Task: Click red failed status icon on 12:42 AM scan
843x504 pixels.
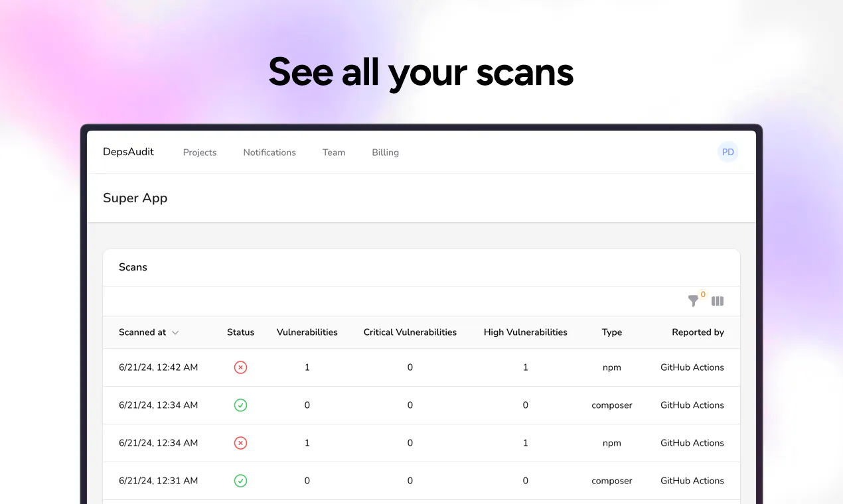Action: click(x=240, y=367)
